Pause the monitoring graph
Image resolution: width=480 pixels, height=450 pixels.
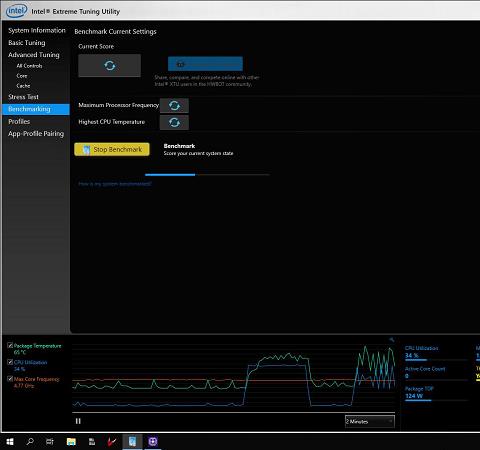pyautogui.click(x=78, y=421)
